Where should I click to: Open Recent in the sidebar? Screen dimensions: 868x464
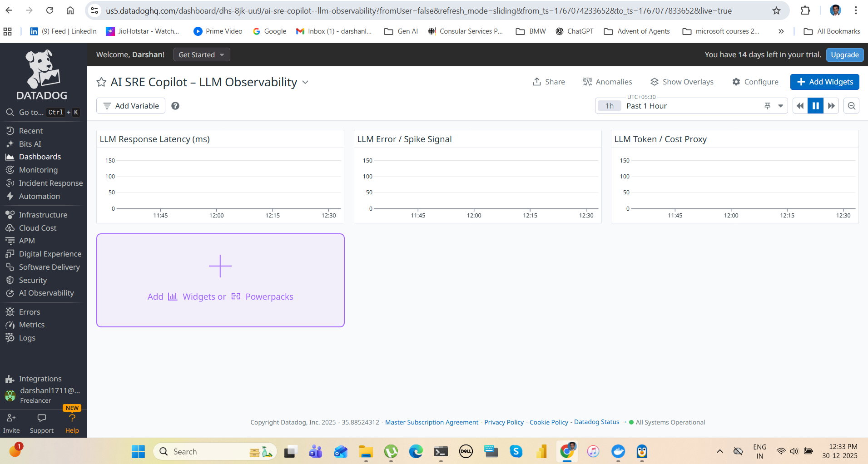[x=31, y=131]
